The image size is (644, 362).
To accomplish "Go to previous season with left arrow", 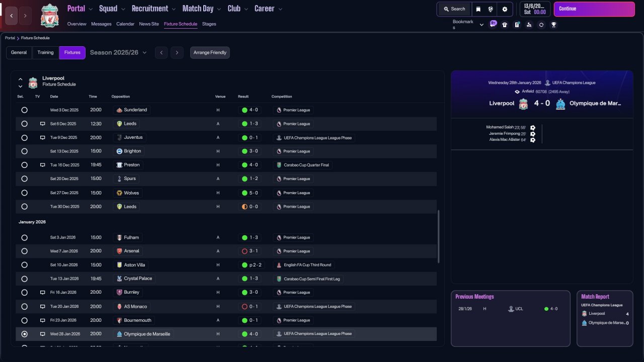I will (x=161, y=52).
